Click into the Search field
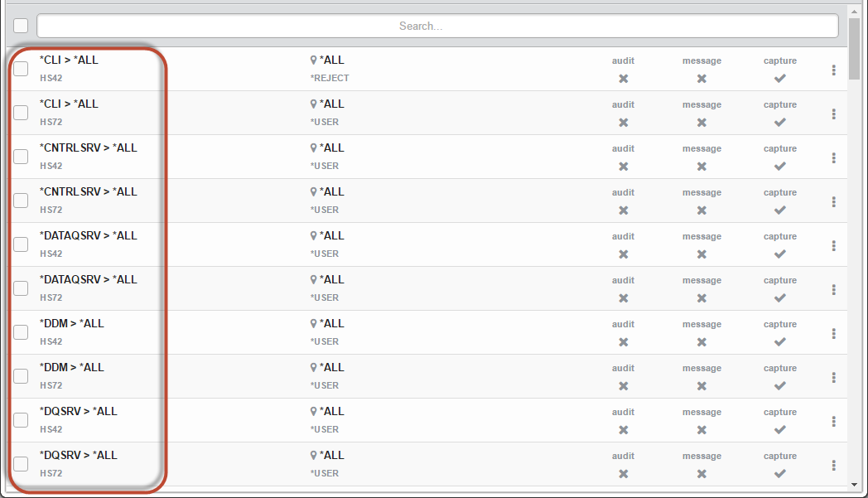The image size is (868, 498). tap(437, 26)
